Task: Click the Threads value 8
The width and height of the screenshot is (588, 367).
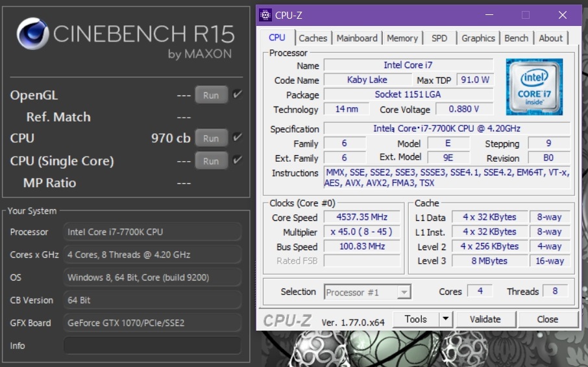Action: (555, 291)
